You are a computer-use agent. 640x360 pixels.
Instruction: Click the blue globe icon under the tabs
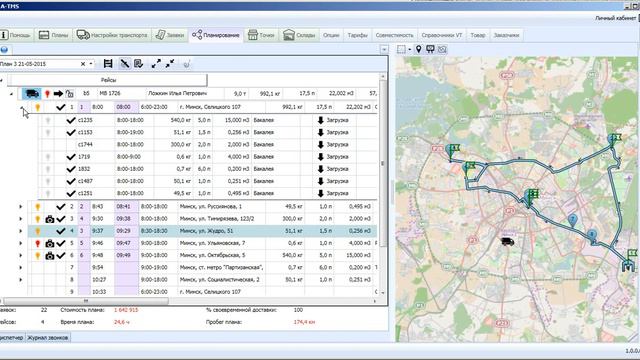(x=4, y=50)
